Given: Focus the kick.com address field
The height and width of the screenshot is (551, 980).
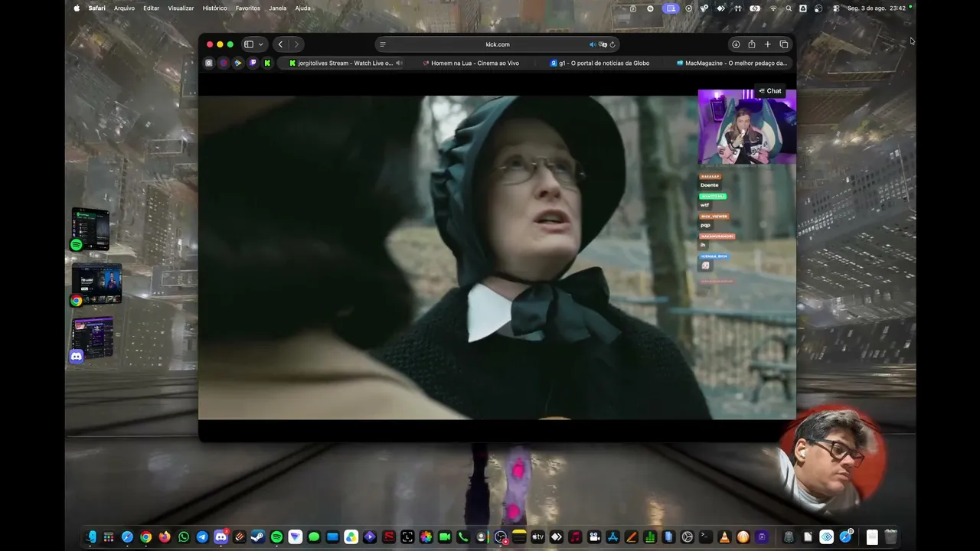Looking at the screenshot, I should (x=497, y=44).
